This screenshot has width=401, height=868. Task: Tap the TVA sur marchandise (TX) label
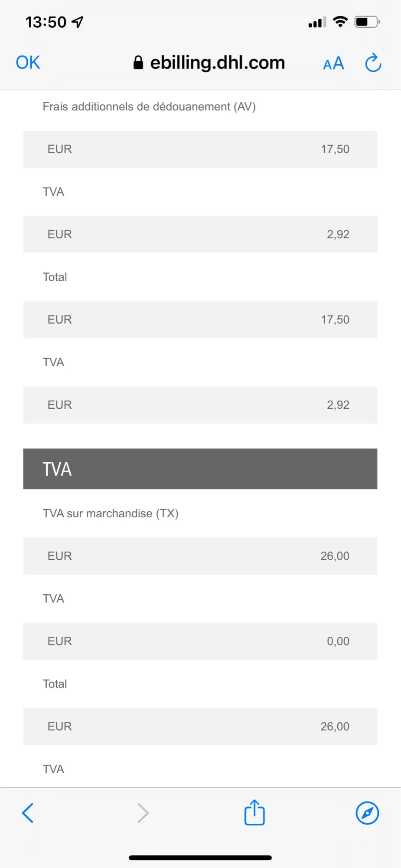tap(111, 513)
